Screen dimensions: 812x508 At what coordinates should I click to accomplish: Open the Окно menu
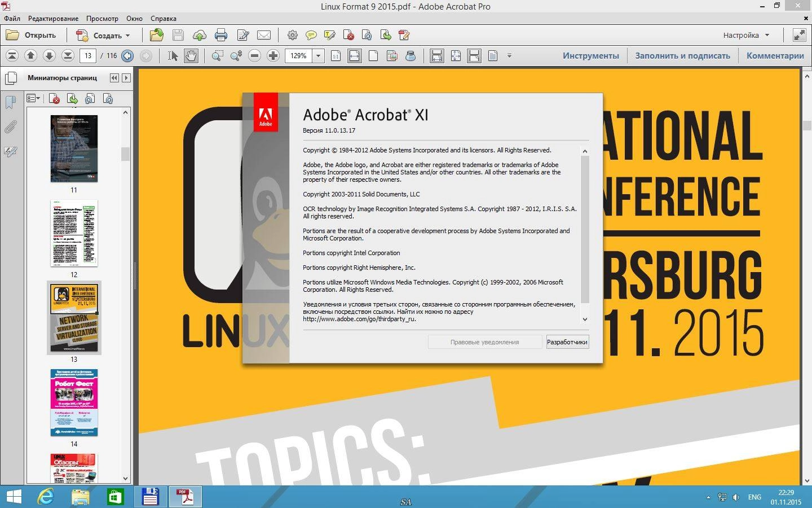coord(134,18)
